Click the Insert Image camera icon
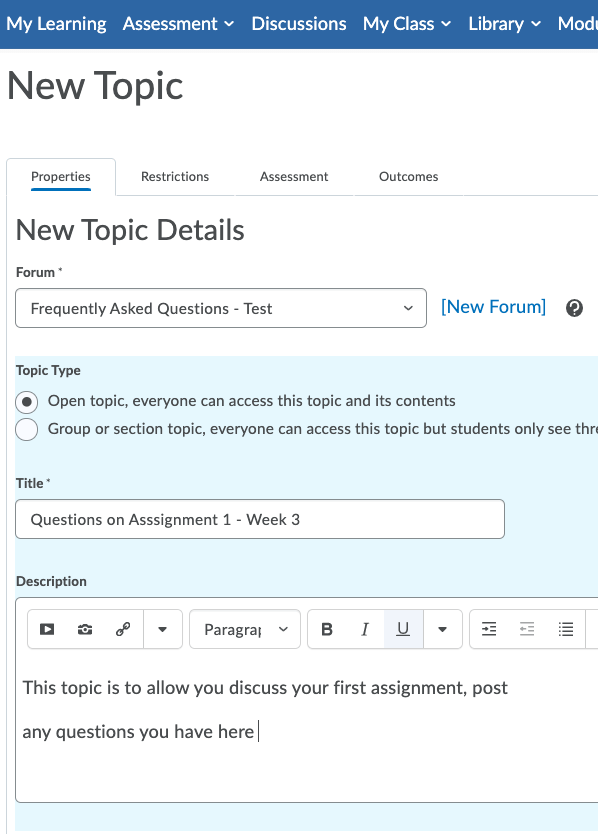 tap(85, 629)
